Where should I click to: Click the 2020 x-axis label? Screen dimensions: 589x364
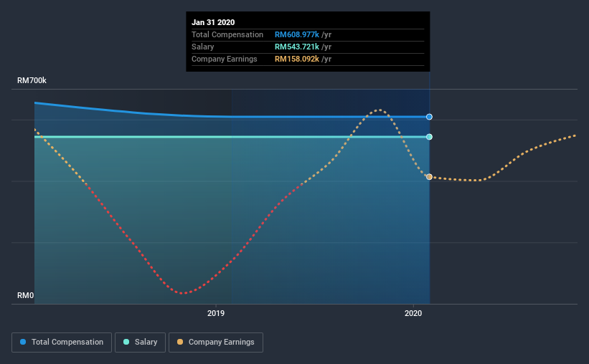[413, 313]
